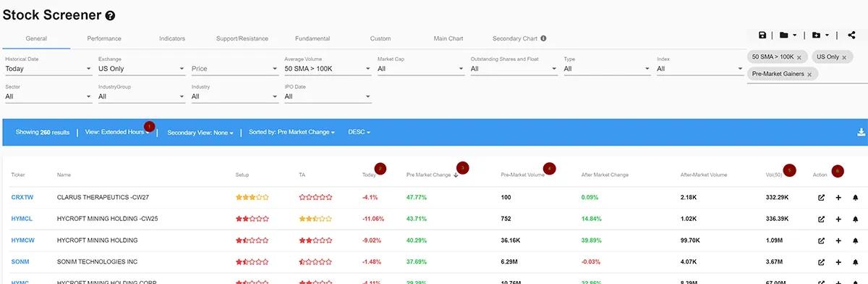
Task: Open the Fundamental tab
Action: point(312,38)
